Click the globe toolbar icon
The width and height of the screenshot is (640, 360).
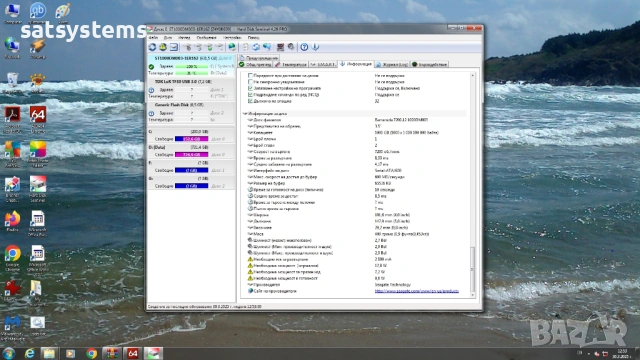click(x=232, y=47)
